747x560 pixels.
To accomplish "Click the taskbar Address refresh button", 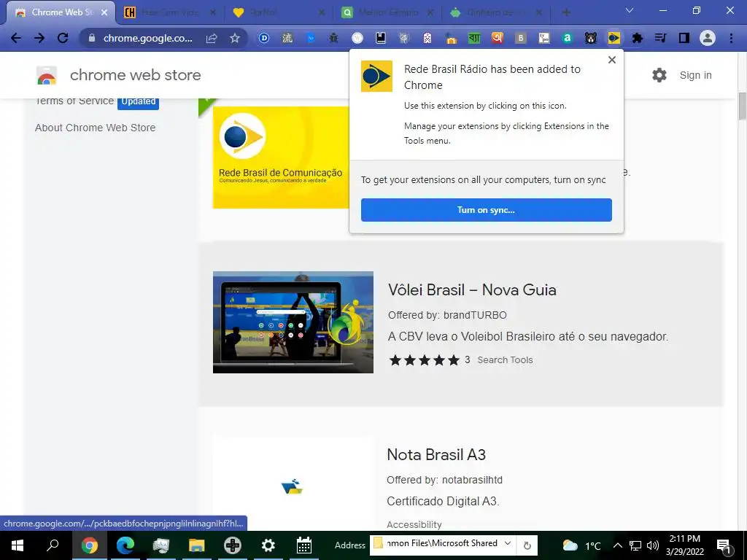I will coord(527,545).
